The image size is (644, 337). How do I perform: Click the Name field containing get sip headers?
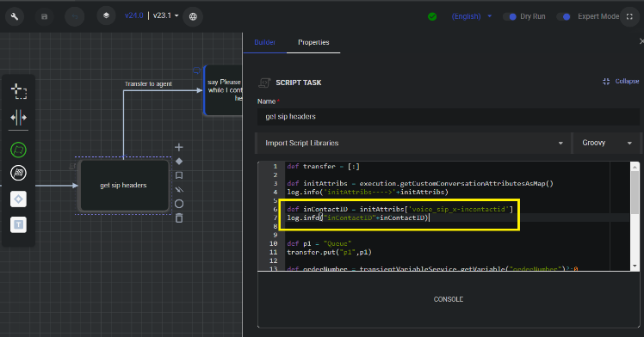[448, 117]
